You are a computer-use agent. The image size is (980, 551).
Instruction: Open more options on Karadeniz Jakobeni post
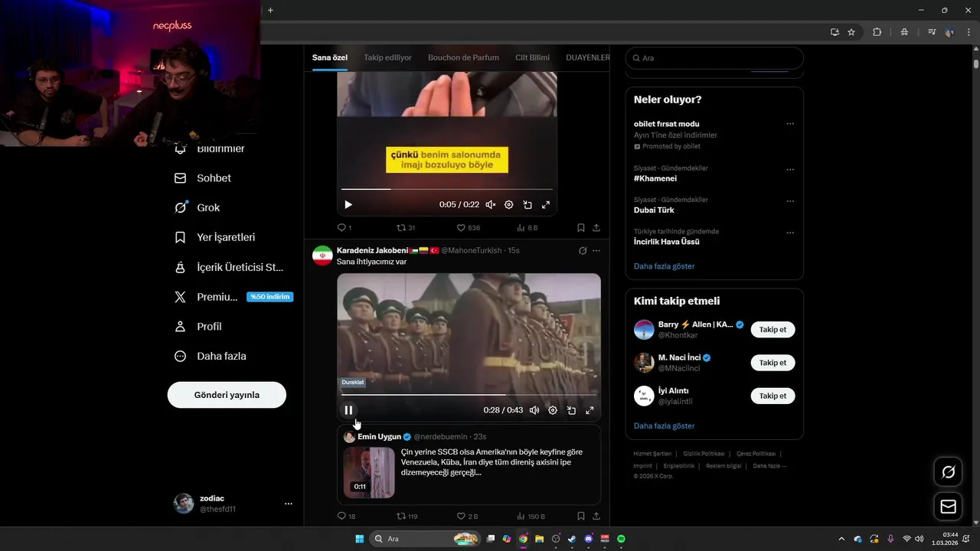[596, 250]
